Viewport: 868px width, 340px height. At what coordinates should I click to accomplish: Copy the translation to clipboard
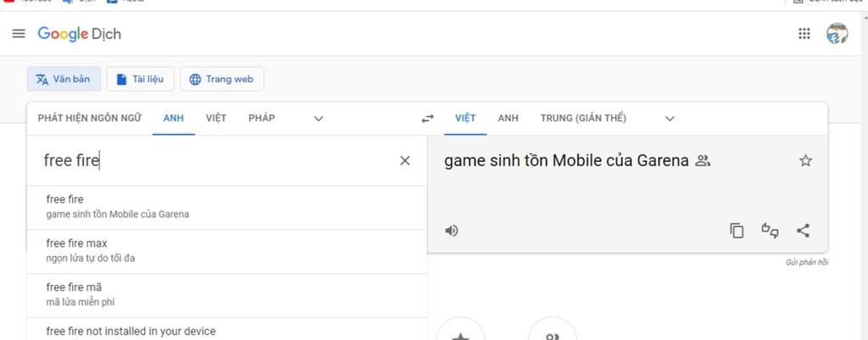(737, 230)
